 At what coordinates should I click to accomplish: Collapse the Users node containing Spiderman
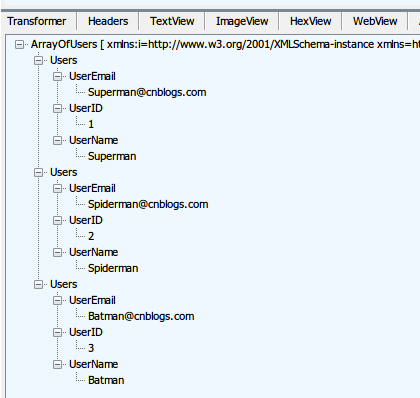pos(39,172)
